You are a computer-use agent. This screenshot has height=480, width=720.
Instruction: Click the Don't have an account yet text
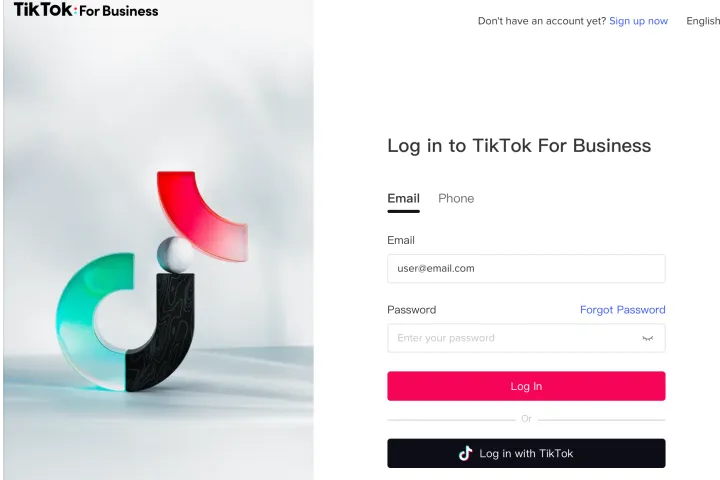pos(542,21)
